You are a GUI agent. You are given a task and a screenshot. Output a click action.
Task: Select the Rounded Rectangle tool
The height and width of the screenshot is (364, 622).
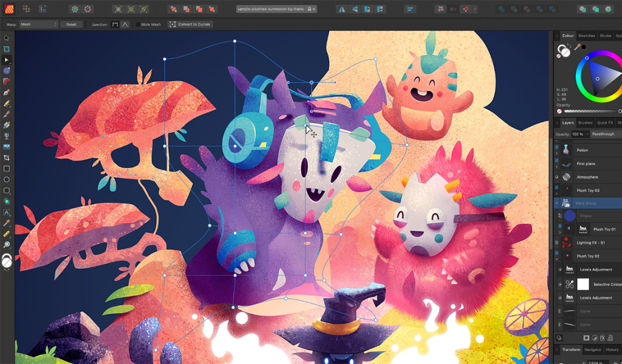(x=6, y=190)
